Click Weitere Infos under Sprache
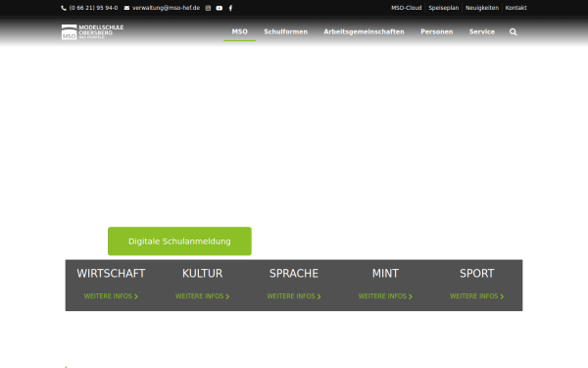 click(294, 296)
